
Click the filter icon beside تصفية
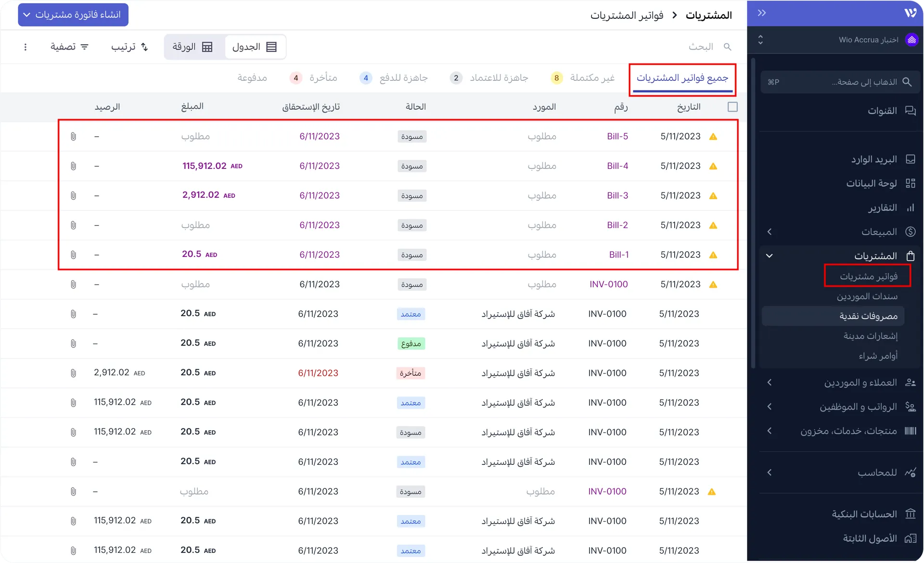click(85, 47)
